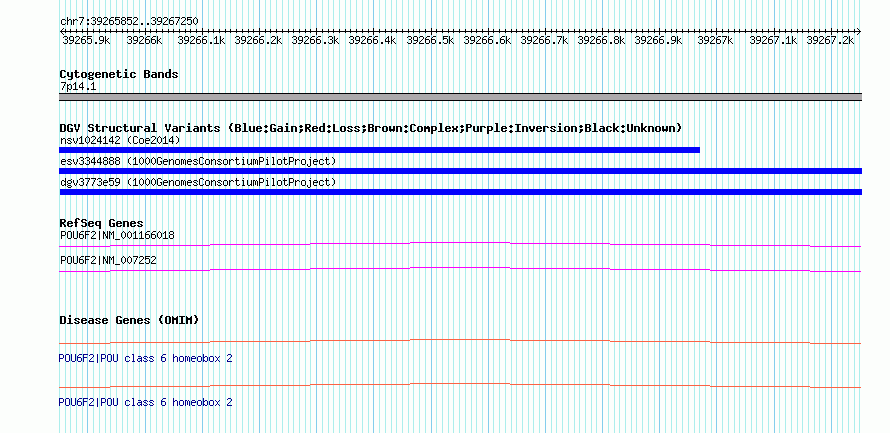This screenshot has width=890, height=433.
Task: Click the magenta NM_007252 gene line
Action: (x=460, y=270)
